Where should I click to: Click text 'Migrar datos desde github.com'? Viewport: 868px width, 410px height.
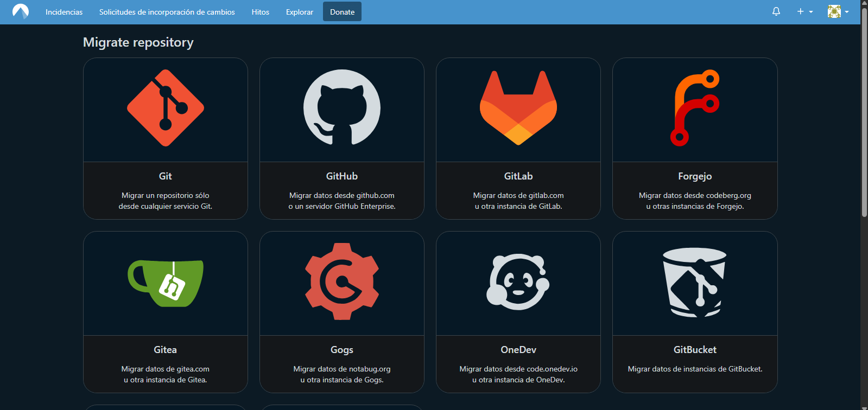coord(342,195)
